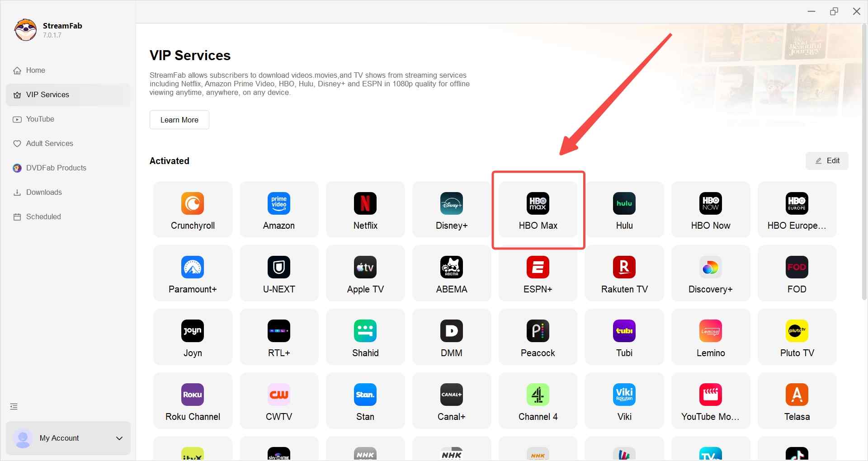This screenshot has width=868, height=461.
Task: Click the StreamFab logo
Action: click(x=26, y=30)
